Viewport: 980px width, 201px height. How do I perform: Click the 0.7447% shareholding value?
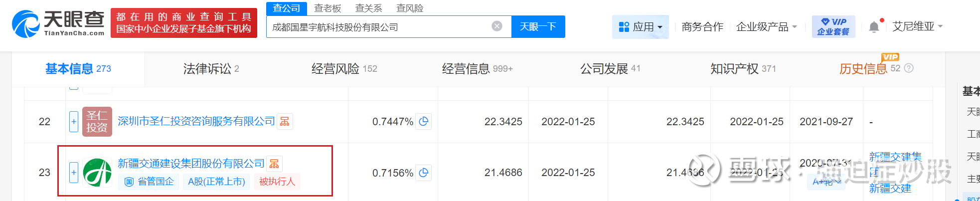coord(393,122)
